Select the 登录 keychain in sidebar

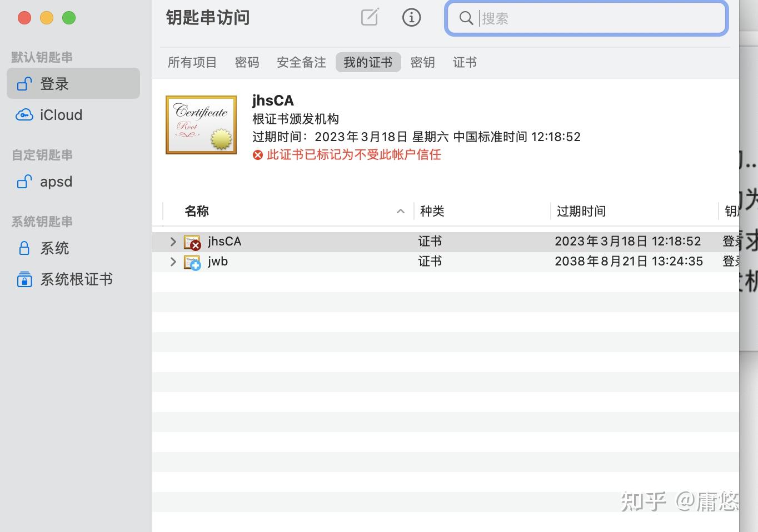[x=54, y=83]
